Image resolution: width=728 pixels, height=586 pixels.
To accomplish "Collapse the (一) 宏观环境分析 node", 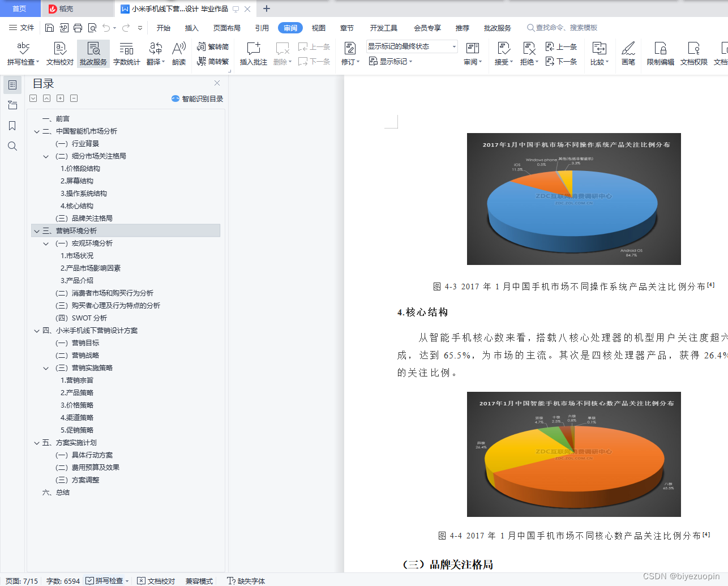I will tap(46, 243).
